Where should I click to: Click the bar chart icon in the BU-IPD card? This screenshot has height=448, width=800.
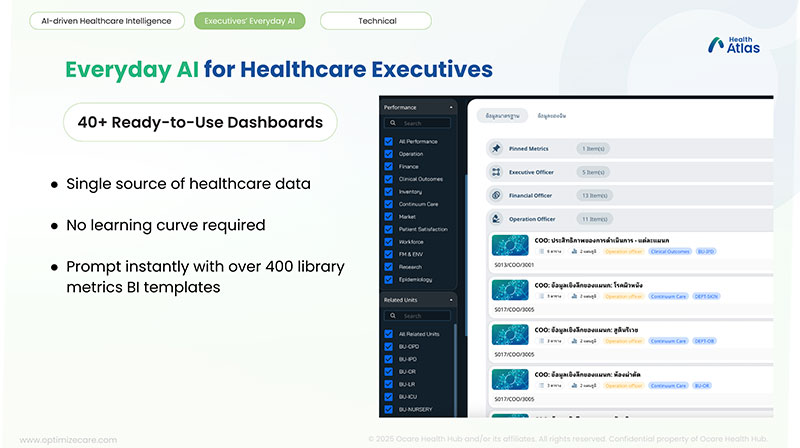point(574,252)
